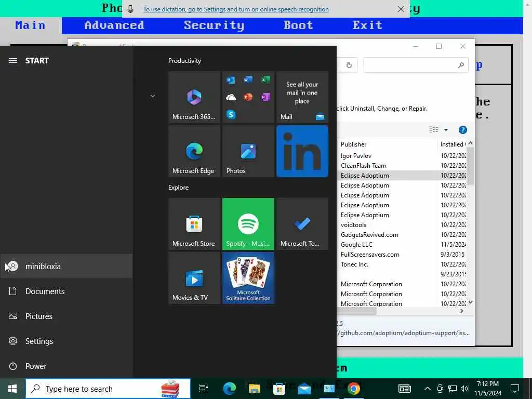Image resolution: width=532 pixels, height=399 pixels.
Task: Expand the Start menu hamburger
Action: (13, 61)
